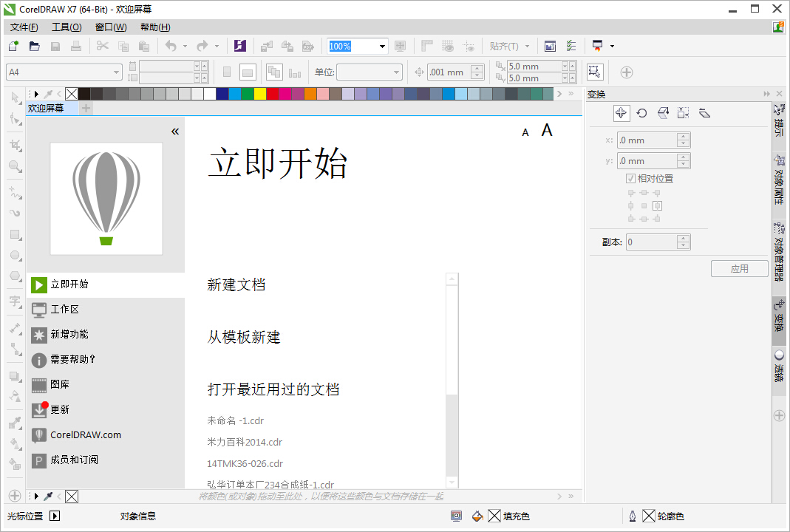Open the Options icon in the toolbar
This screenshot has height=532, width=790.
tap(571, 46)
